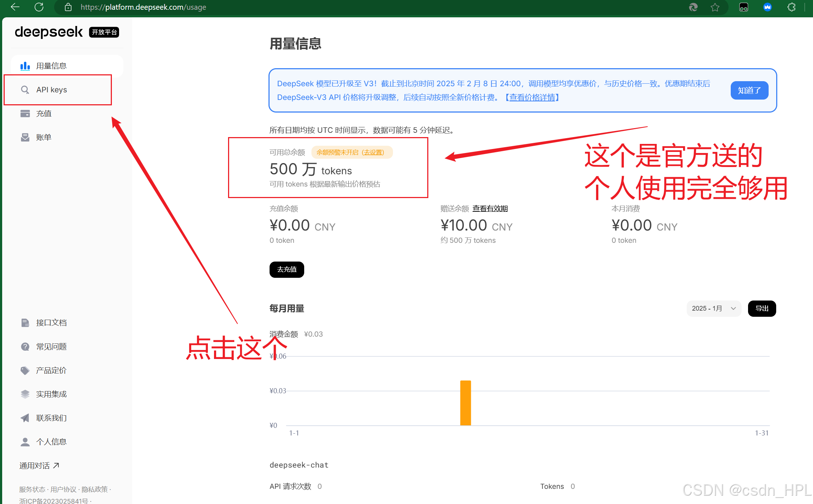
Task: Open the 2025 - 1月 month selector
Action: click(713, 308)
